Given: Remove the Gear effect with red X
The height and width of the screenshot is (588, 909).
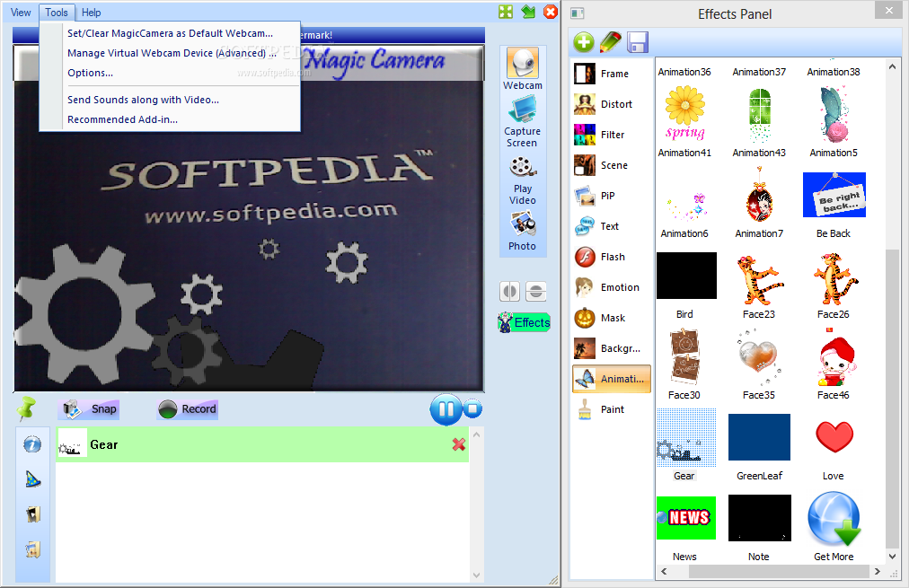Looking at the screenshot, I should (459, 444).
